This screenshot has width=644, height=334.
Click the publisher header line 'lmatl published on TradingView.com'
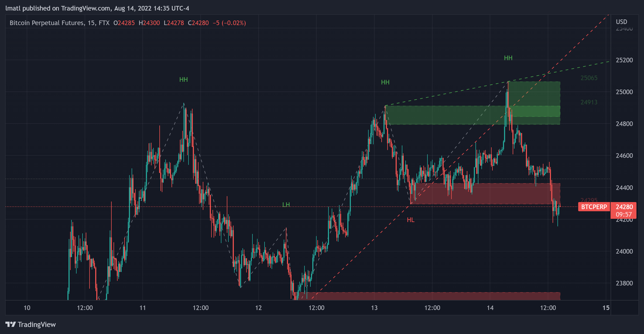(58, 8)
